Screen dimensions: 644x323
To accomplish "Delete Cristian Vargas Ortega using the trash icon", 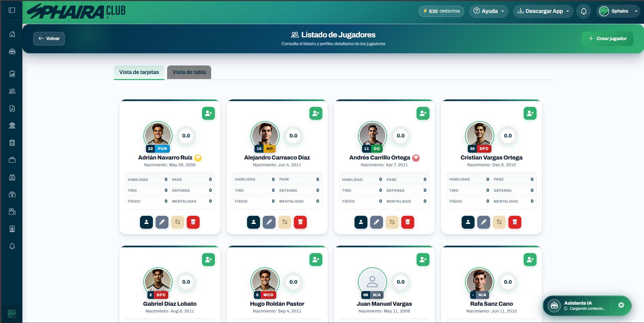I will [515, 222].
